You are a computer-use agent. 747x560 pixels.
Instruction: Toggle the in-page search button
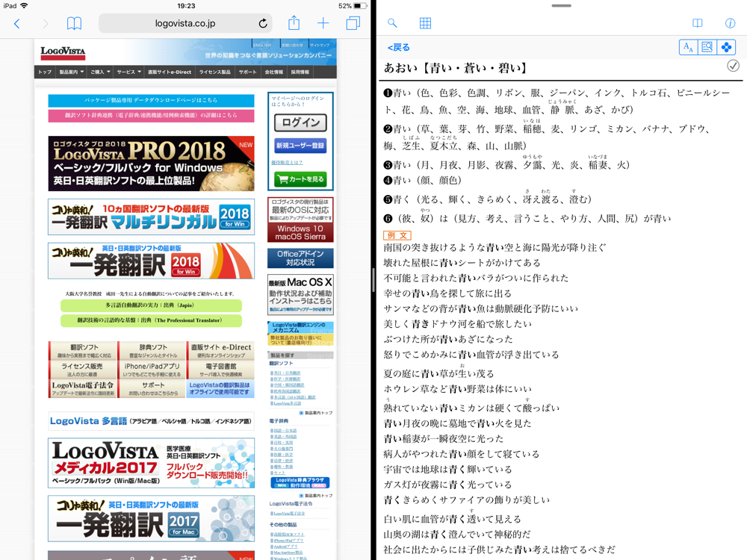pyautogui.click(x=707, y=47)
